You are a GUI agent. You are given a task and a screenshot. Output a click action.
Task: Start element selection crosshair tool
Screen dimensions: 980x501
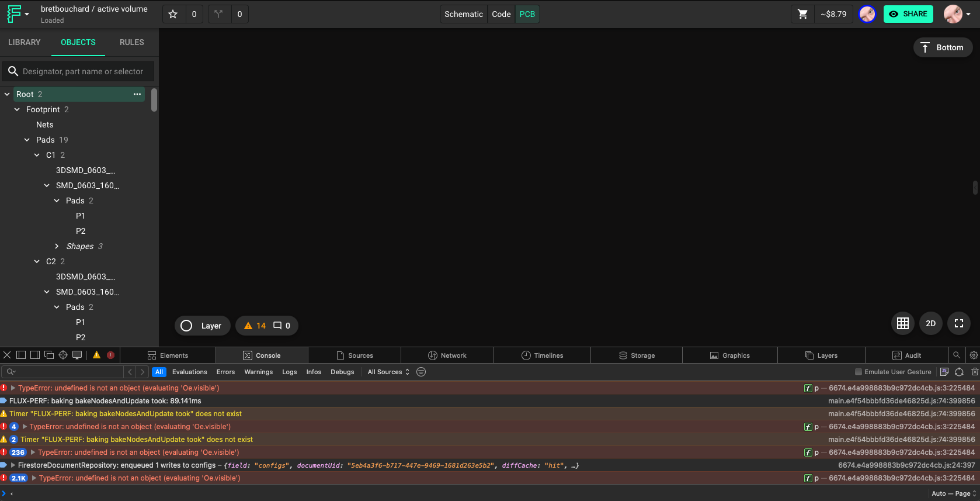point(63,355)
